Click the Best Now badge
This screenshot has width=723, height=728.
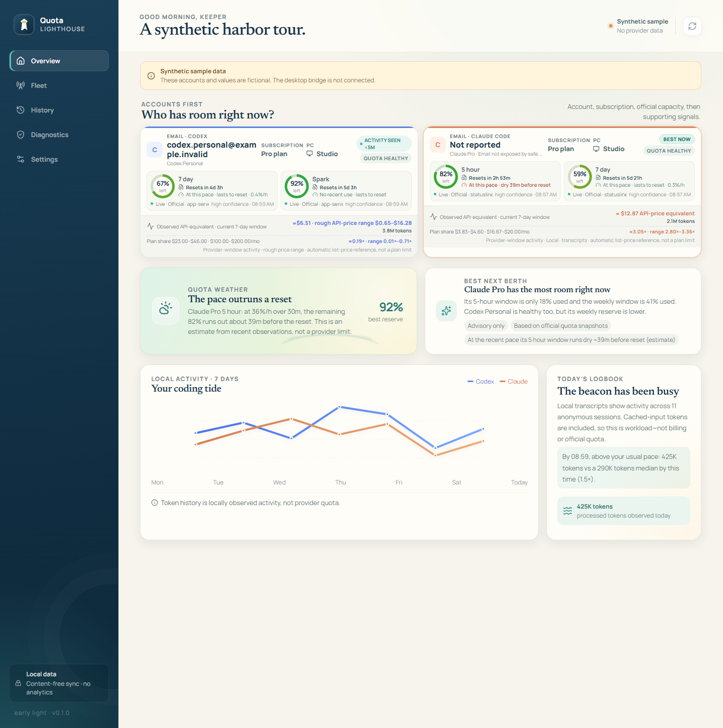coord(677,139)
